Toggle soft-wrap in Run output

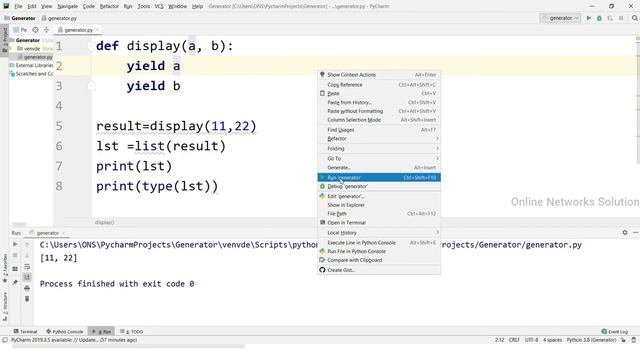pyautogui.click(x=27, y=267)
